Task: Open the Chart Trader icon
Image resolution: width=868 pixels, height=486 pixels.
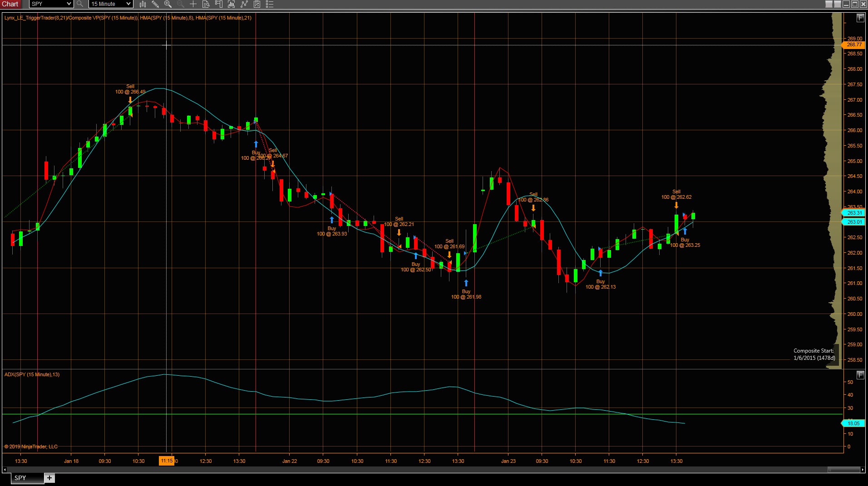Action: 218,4
